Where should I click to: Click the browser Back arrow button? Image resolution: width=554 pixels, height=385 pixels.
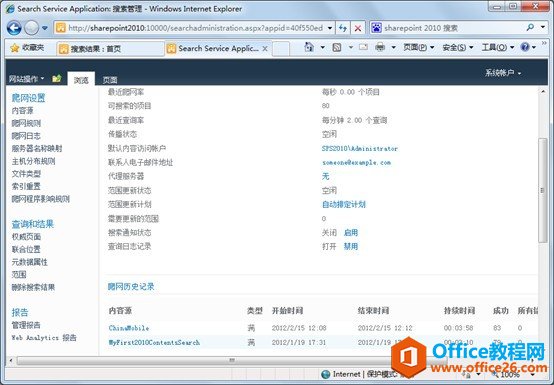(x=14, y=28)
